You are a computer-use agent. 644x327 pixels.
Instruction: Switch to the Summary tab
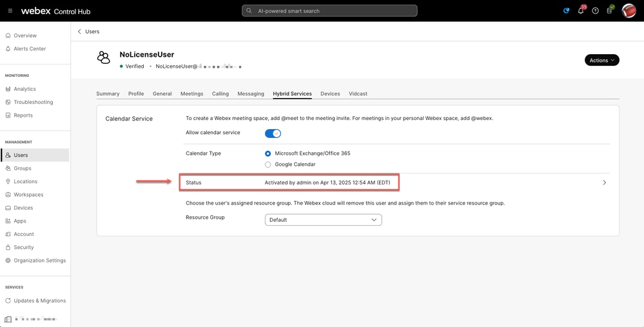coord(108,94)
